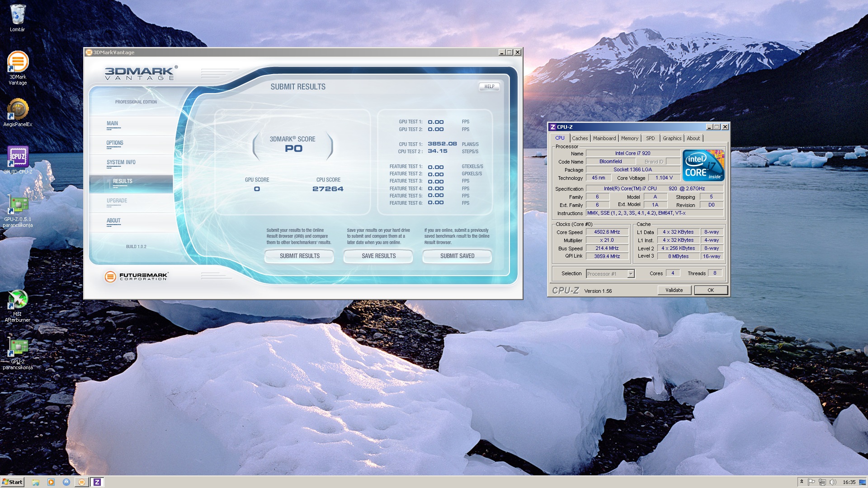This screenshot has height=488, width=868.
Task: Click the Core Voltage value 1.104 V
Action: [664, 178]
